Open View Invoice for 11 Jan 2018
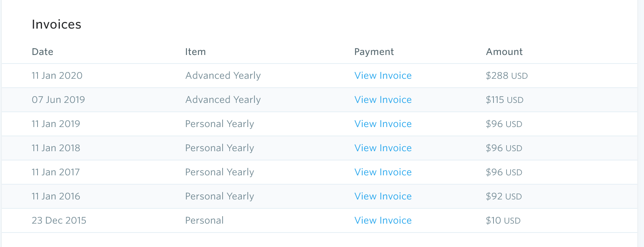The width and height of the screenshot is (644, 247). pyautogui.click(x=383, y=148)
